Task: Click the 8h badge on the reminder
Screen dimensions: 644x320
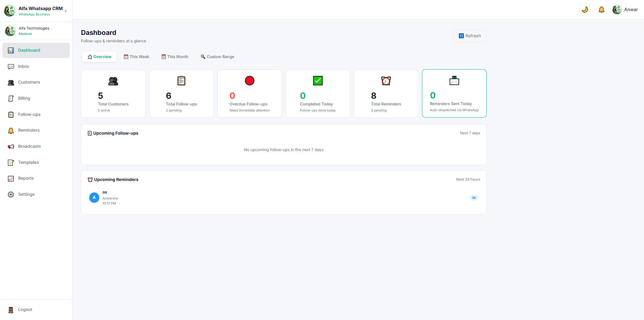Action: tap(474, 197)
